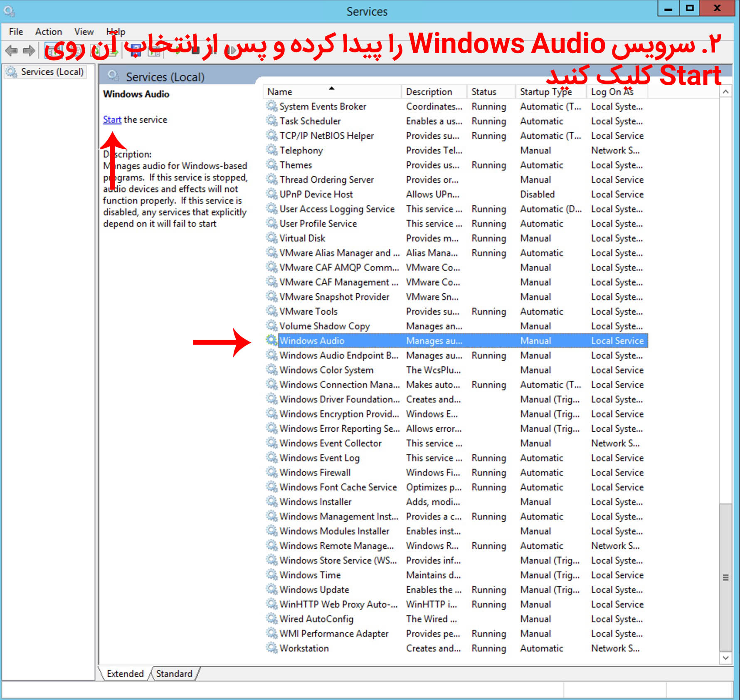Switch to the Extended tab
Screen dimensions: 740x700
click(x=125, y=673)
